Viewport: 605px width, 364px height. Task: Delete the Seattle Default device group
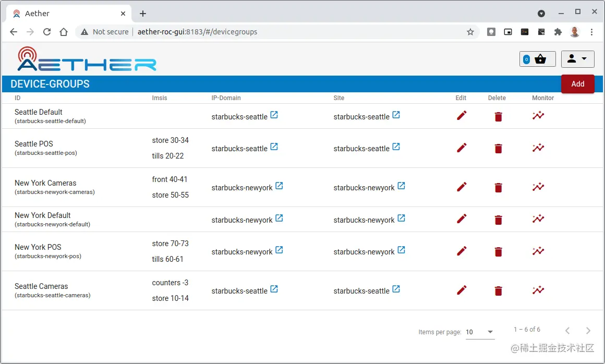498,116
